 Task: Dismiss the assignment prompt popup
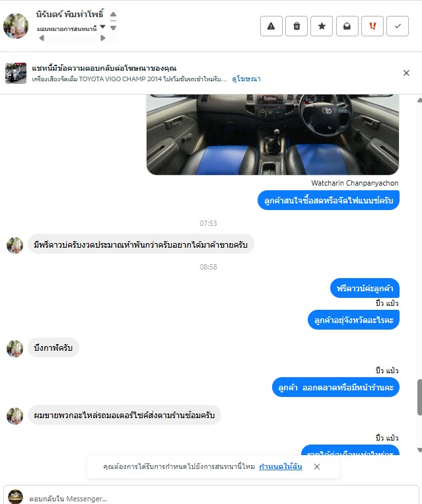click(317, 467)
